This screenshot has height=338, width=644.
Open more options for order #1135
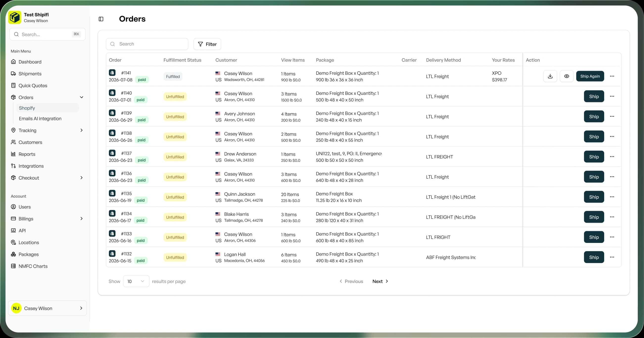pyautogui.click(x=612, y=197)
